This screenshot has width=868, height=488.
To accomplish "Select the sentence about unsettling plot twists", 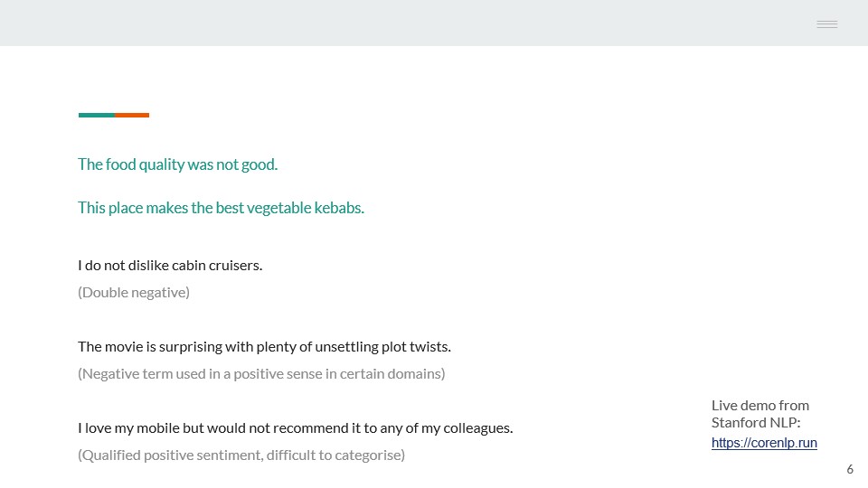I will point(264,347).
